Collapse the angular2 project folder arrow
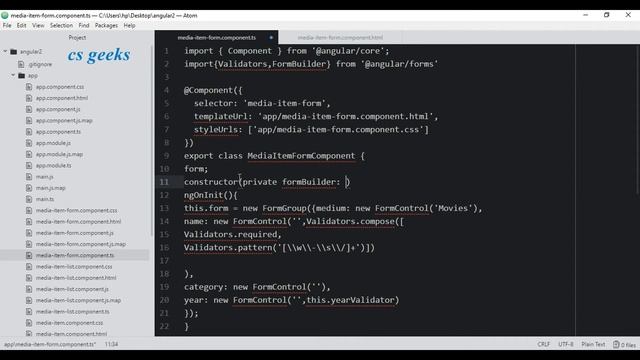The image size is (640, 360). click(5, 51)
